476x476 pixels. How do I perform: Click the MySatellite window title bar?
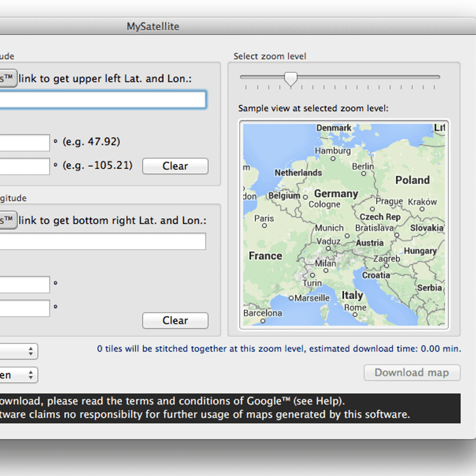153,26
